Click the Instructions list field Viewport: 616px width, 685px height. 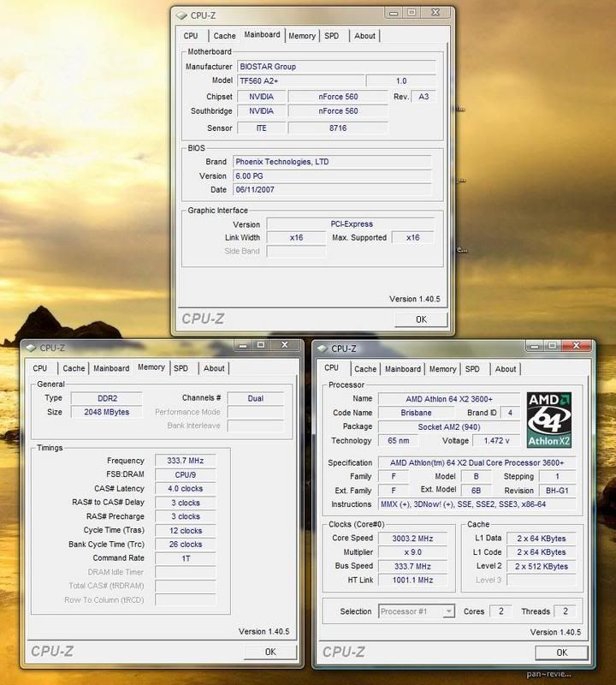tap(477, 504)
